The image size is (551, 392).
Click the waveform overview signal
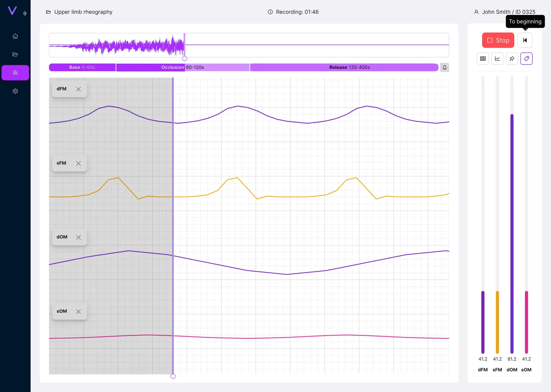click(x=117, y=46)
